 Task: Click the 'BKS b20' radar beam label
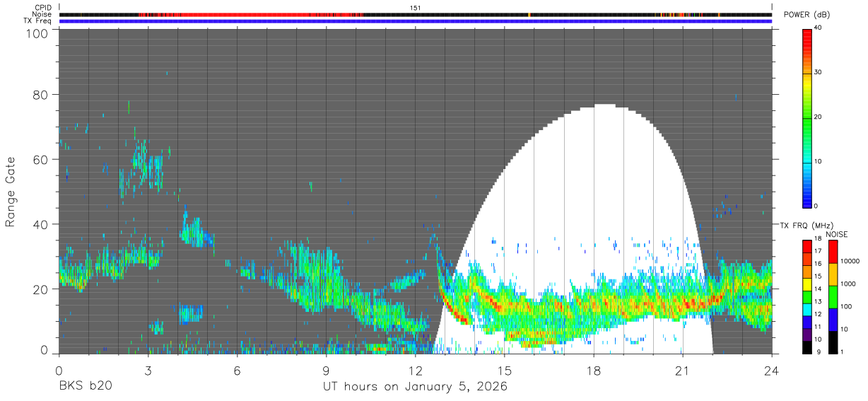85,387
